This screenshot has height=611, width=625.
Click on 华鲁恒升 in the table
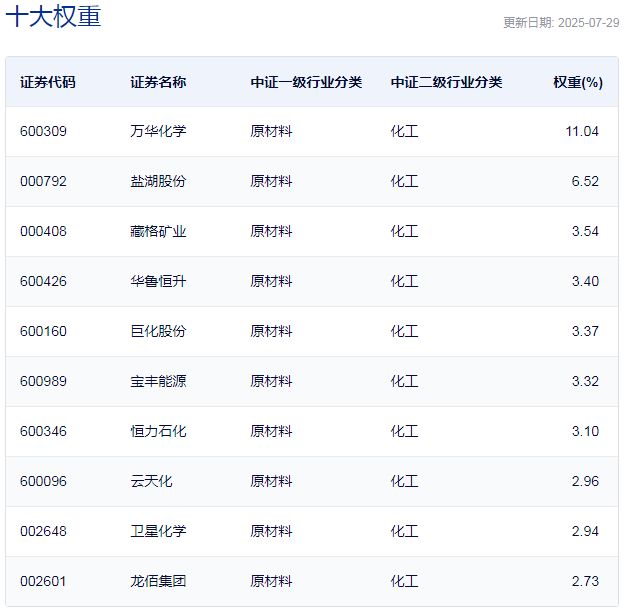(158, 281)
